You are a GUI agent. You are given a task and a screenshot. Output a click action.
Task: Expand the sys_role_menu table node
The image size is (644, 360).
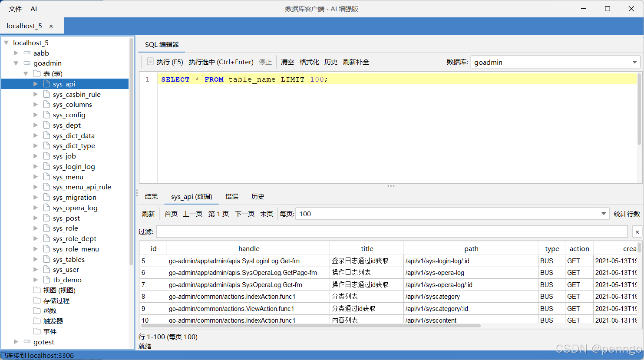36,249
